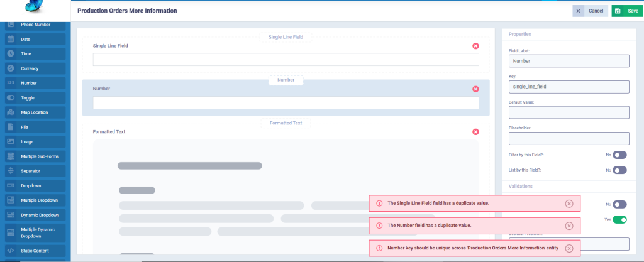The width and height of the screenshot is (644, 262).
Task: Add a Map Location field from sidebar
Action: coord(35,112)
